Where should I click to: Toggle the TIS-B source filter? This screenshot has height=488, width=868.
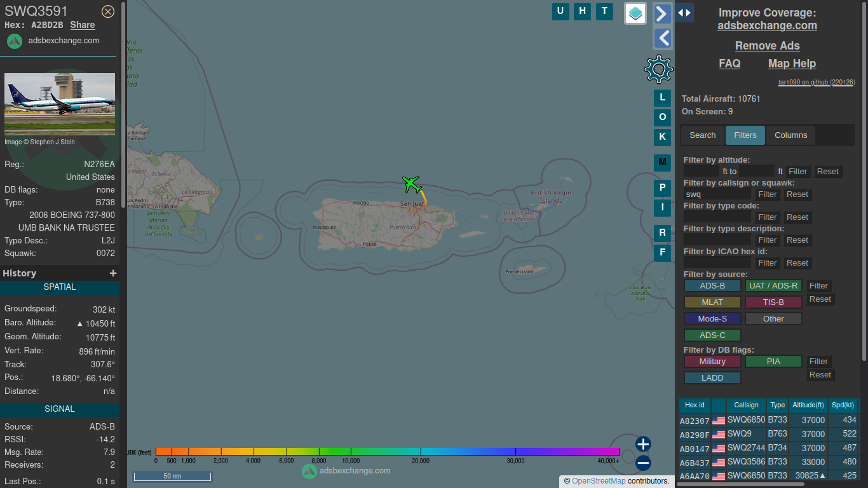click(x=773, y=302)
